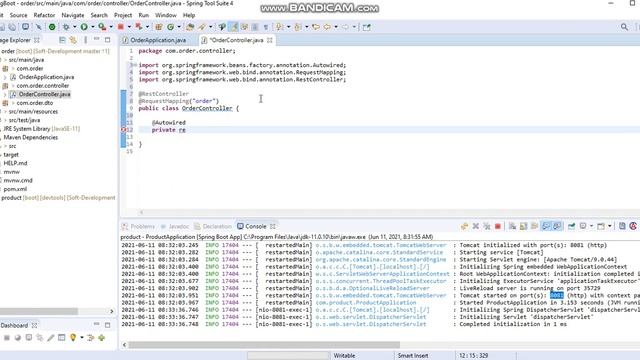Click the o.s.web.servlet.DispatcherServlet link on the last log line
Viewport: 640px width, 360px height.
coord(371,324)
